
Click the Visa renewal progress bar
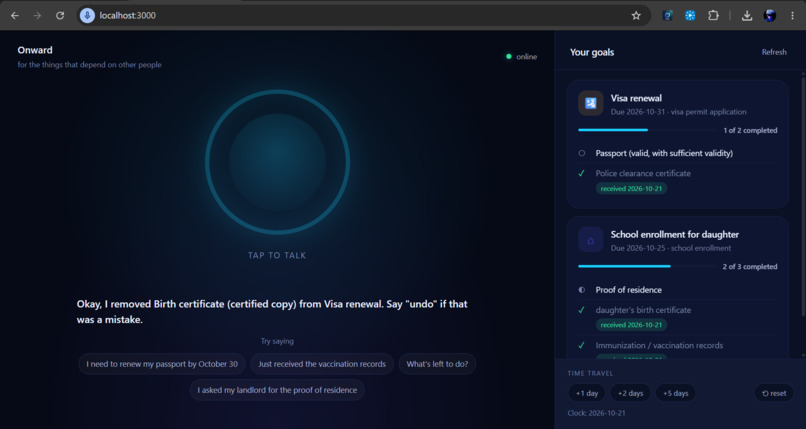pyautogui.click(x=647, y=130)
